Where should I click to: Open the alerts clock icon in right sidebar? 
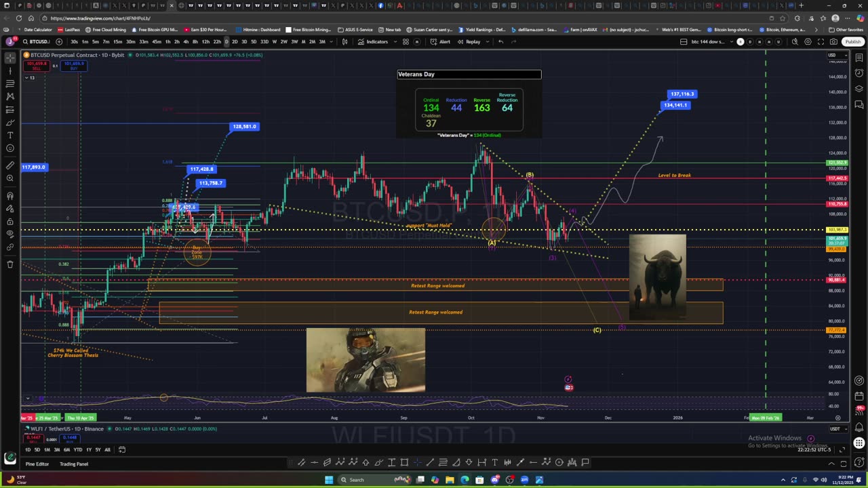click(859, 73)
